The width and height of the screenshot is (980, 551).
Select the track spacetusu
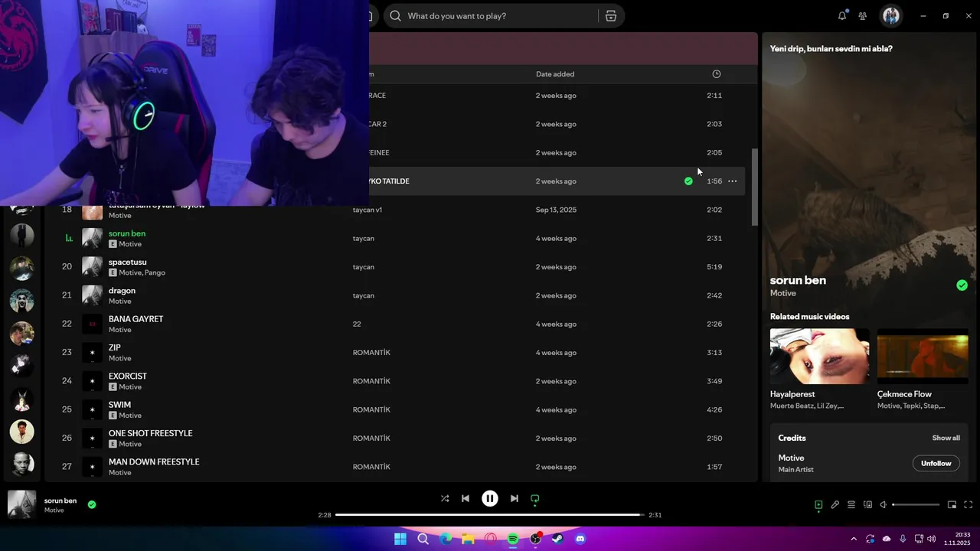pyautogui.click(x=127, y=262)
